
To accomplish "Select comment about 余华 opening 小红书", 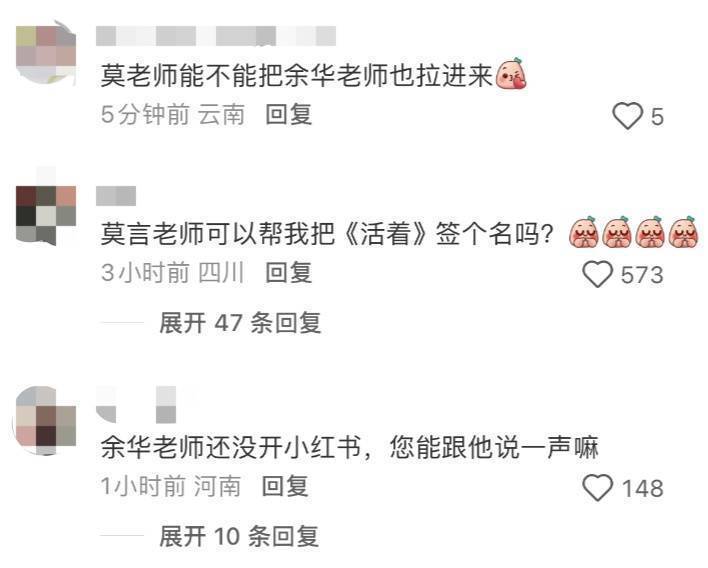I will [349, 447].
